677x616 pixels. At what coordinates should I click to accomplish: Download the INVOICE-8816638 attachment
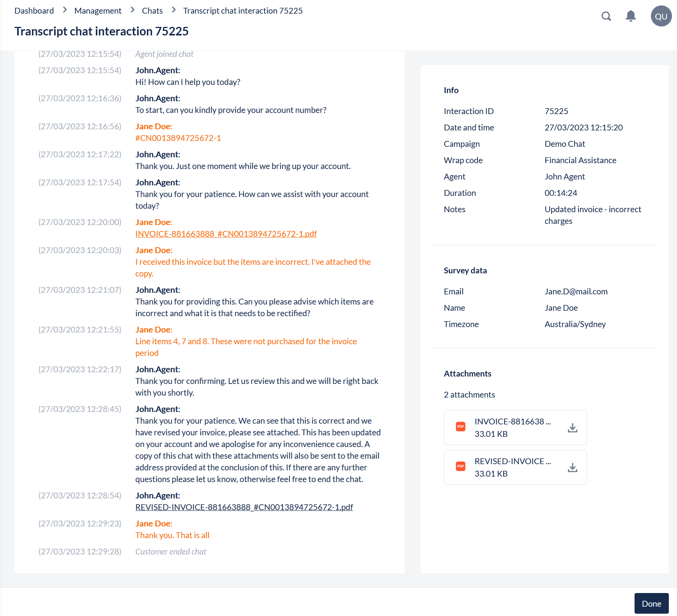click(572, 428)
